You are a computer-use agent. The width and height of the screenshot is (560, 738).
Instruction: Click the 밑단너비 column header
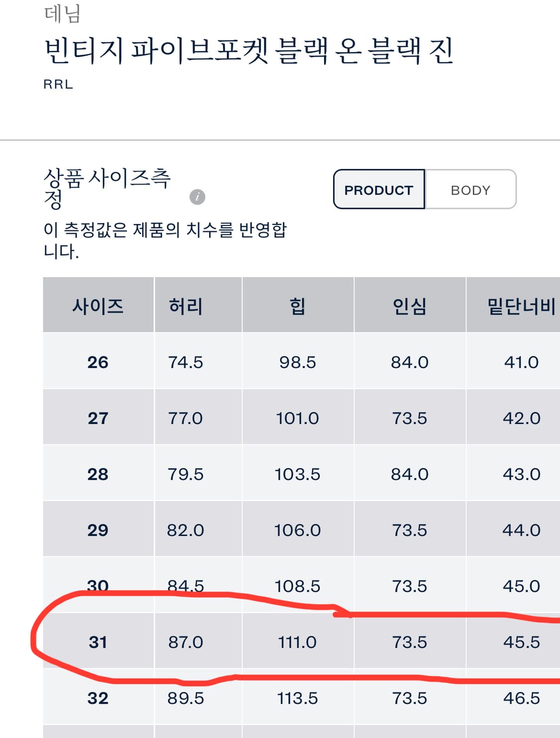pos(521,306)
